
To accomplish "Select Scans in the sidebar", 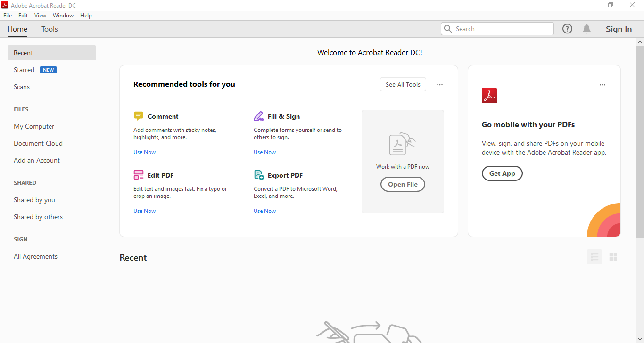I will [x=22, y=87].
